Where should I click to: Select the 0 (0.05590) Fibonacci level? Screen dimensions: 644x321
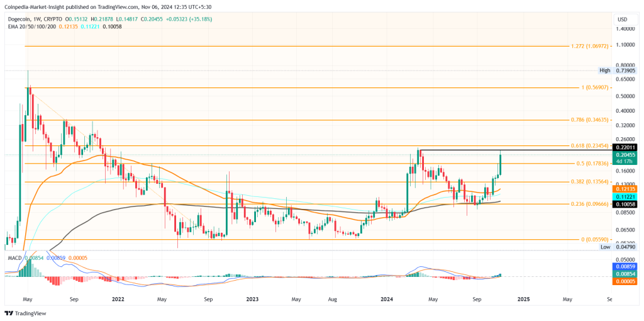(x=595, y=239)
